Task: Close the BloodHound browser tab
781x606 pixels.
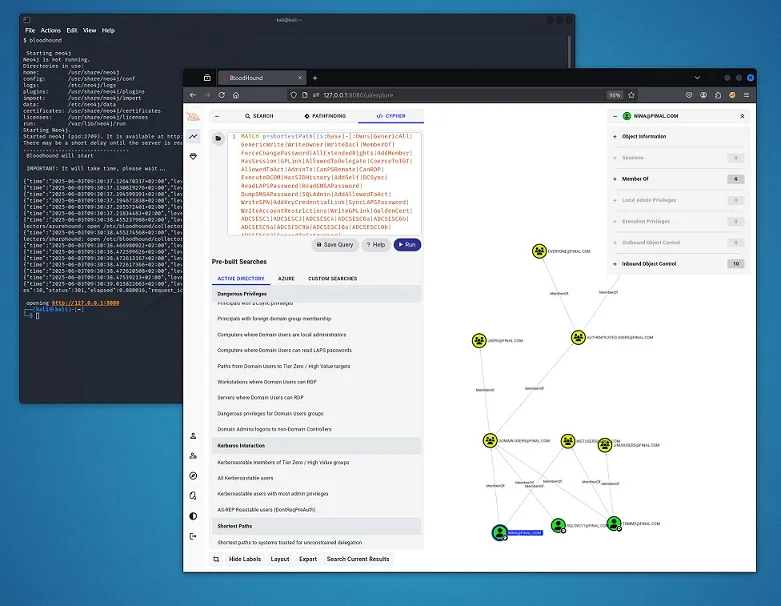Action: point(300,78)
